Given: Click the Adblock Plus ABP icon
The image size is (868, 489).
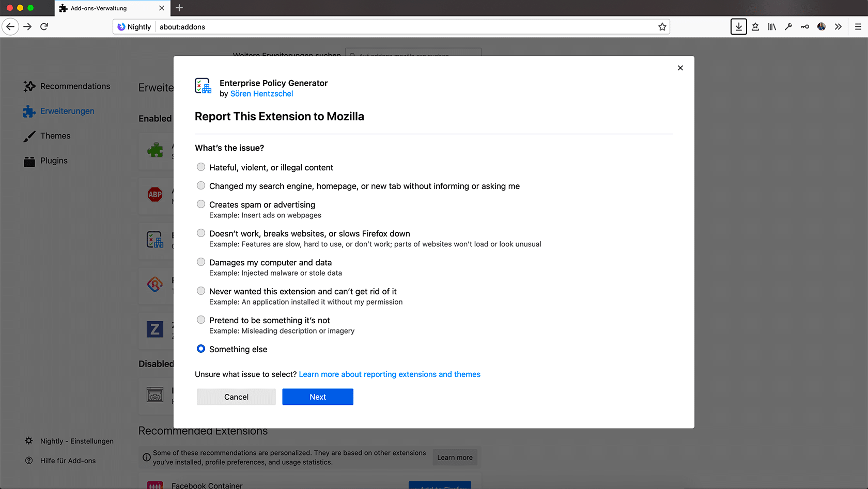Looking at the screenshot, I should (155, 194).
